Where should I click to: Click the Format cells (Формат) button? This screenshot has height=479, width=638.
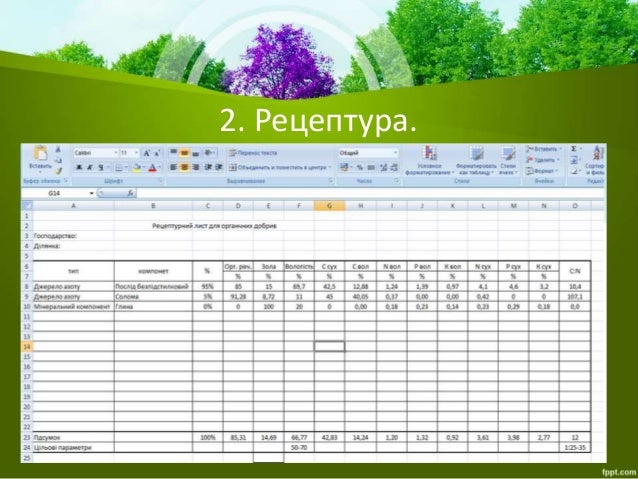coord(542,171)
